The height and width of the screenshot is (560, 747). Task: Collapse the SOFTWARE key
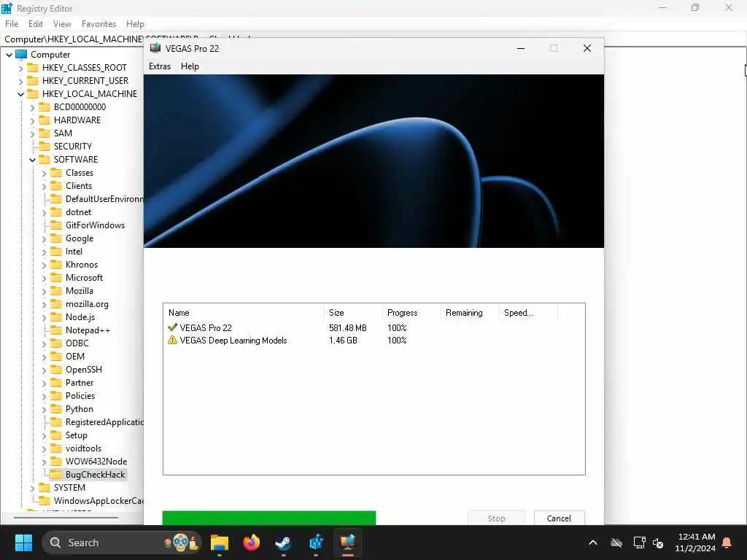(32, 160)
